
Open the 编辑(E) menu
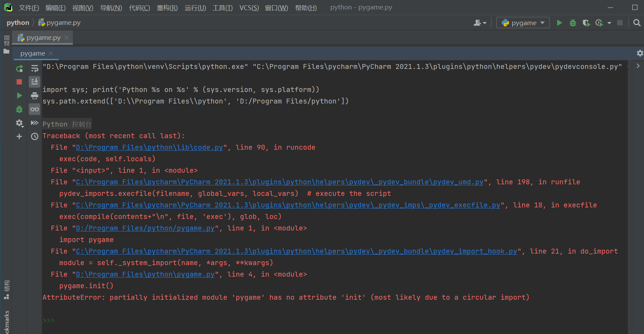click(x=55, y=8)
